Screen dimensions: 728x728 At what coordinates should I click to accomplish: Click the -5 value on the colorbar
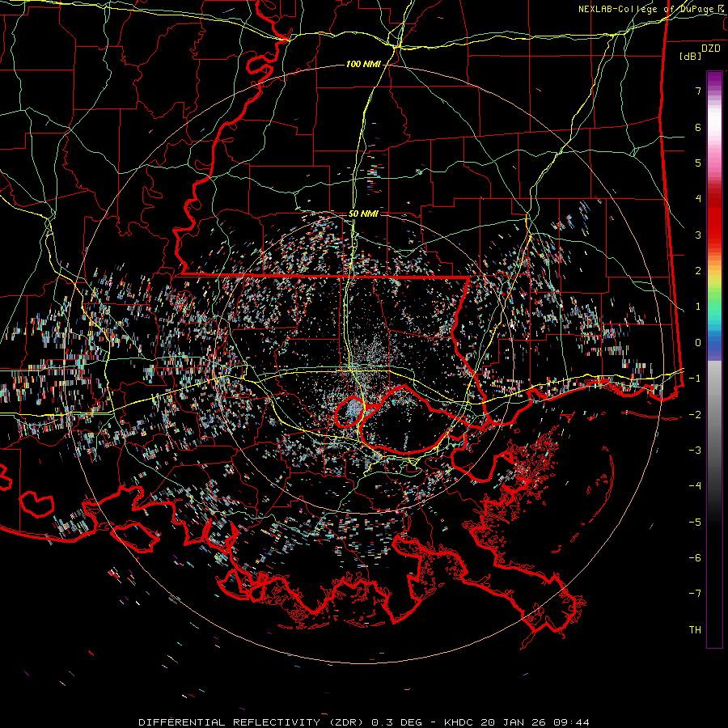[x=695, y=523]
